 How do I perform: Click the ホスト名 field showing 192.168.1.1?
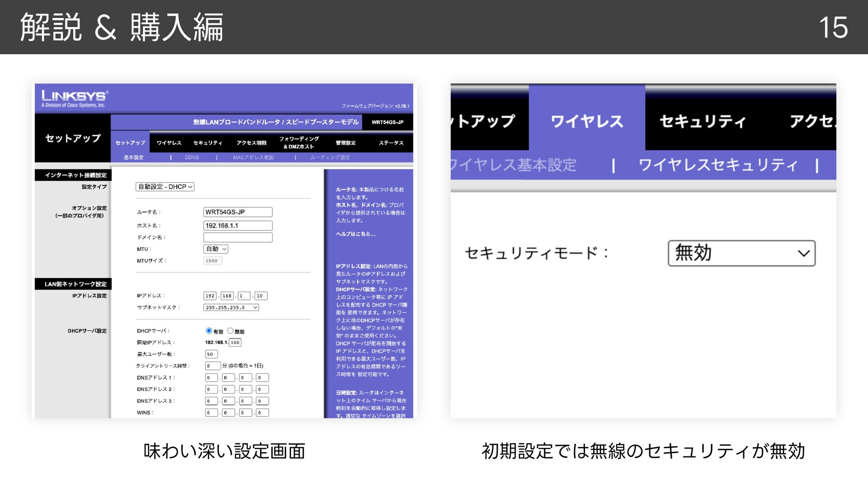point(238,225)
